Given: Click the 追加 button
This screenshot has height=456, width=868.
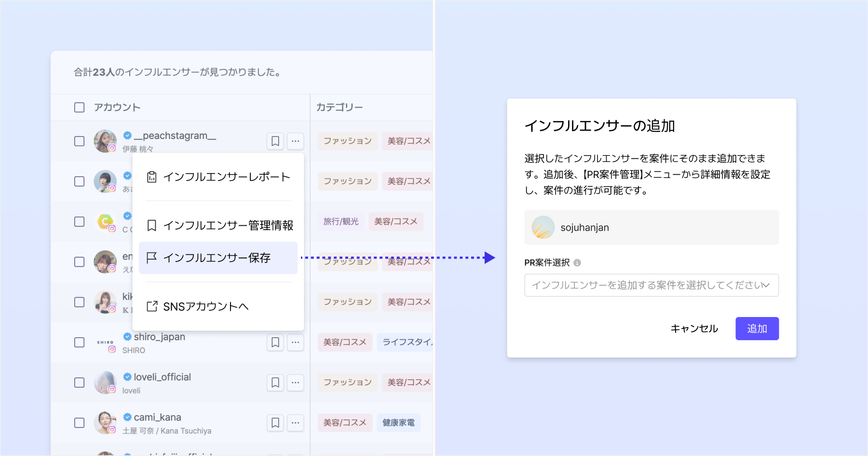Looking at the screenshot, I should pos(757,329).
